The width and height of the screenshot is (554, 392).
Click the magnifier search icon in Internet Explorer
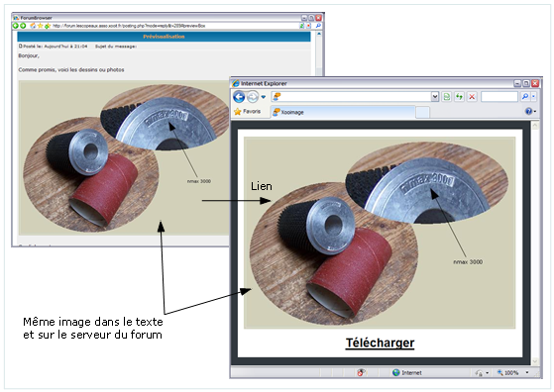coord(525,96)
